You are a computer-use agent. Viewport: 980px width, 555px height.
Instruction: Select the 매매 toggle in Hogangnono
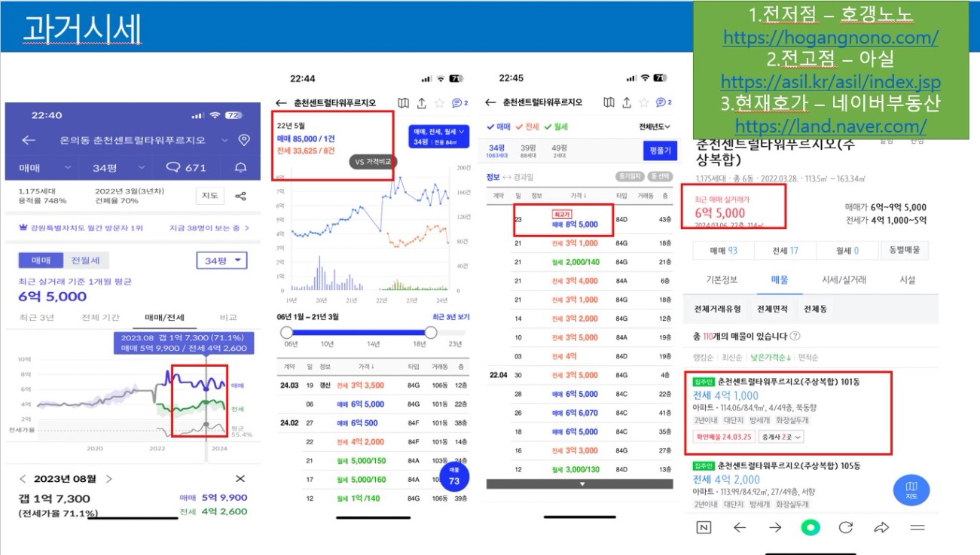[x=40, y=261]
